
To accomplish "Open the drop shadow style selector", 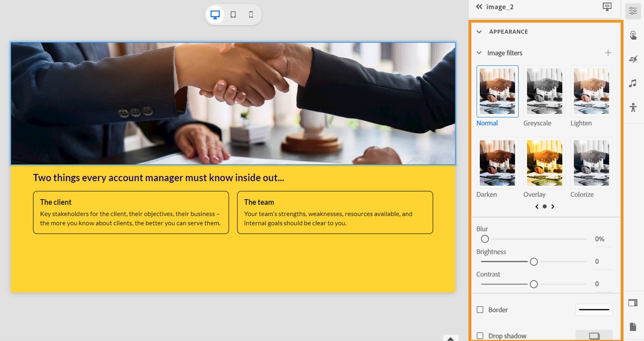I will point(594,336).
